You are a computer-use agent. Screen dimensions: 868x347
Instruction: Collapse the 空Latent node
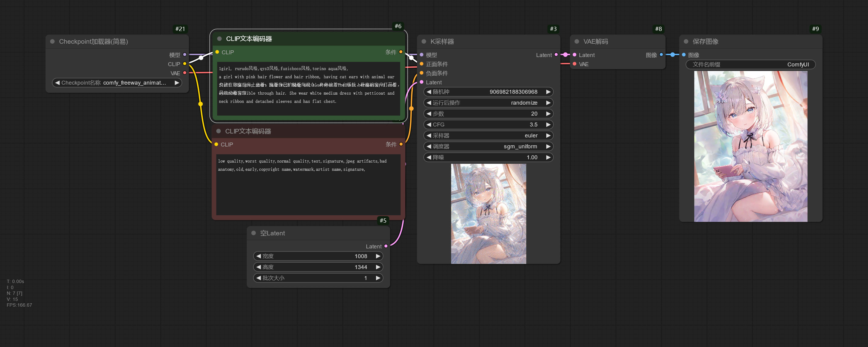point(254,233)
